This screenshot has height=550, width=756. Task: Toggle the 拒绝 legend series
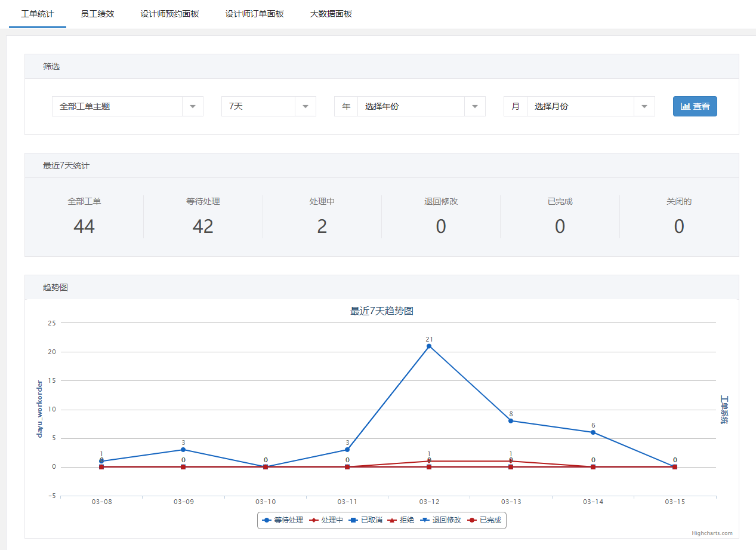point(401,520)
